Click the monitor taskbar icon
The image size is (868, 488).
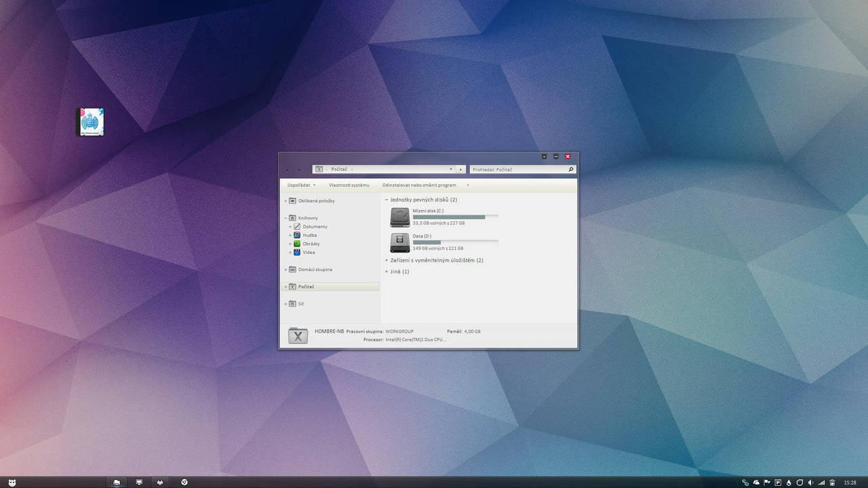click(x=139, y=483)
